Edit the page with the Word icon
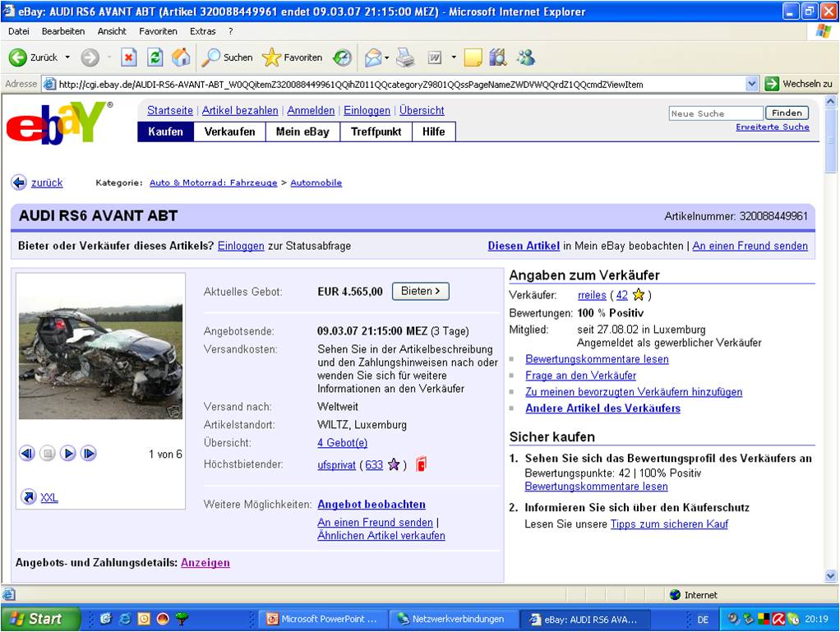 click(435, 58)
